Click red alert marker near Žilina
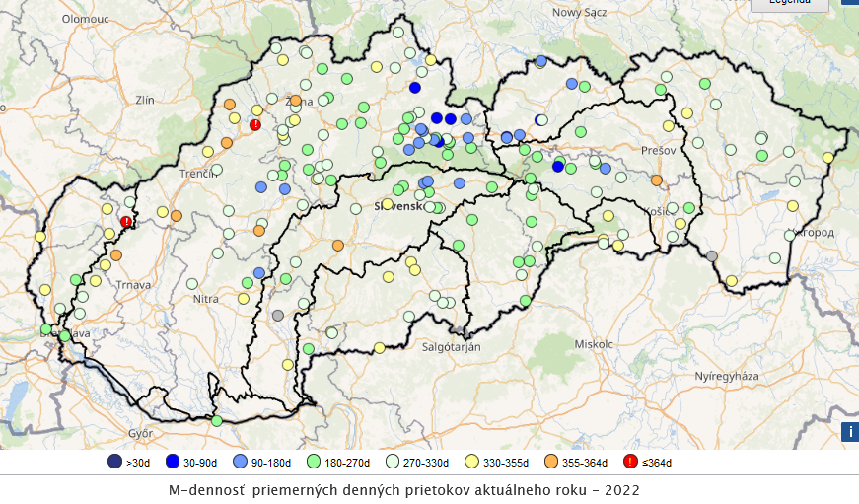 click(x=255, y=125)
